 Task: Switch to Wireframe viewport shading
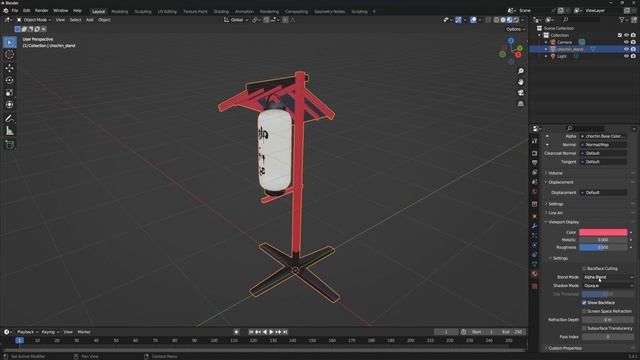click(x=497, y=20)
